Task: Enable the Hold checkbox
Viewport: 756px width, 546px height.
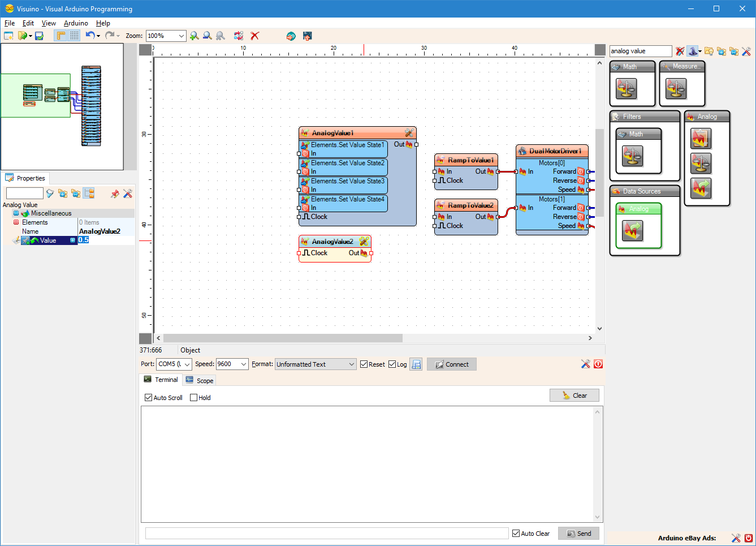Action: tap(192, 398)
